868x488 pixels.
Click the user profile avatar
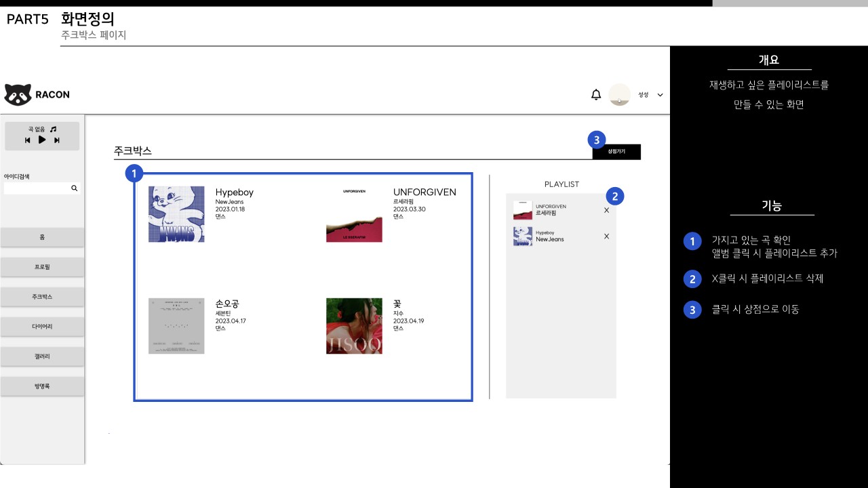(x=619, y=95)
